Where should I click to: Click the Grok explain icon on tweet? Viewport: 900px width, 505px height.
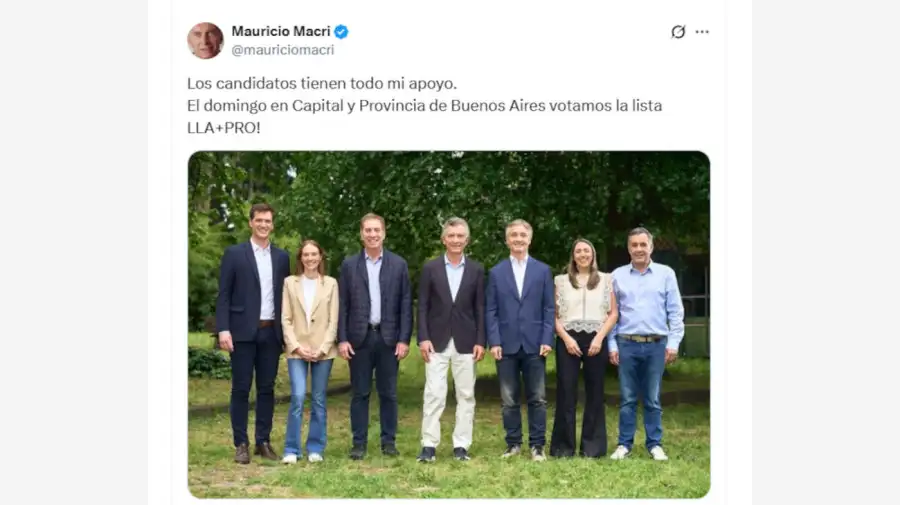pos(678,32)
